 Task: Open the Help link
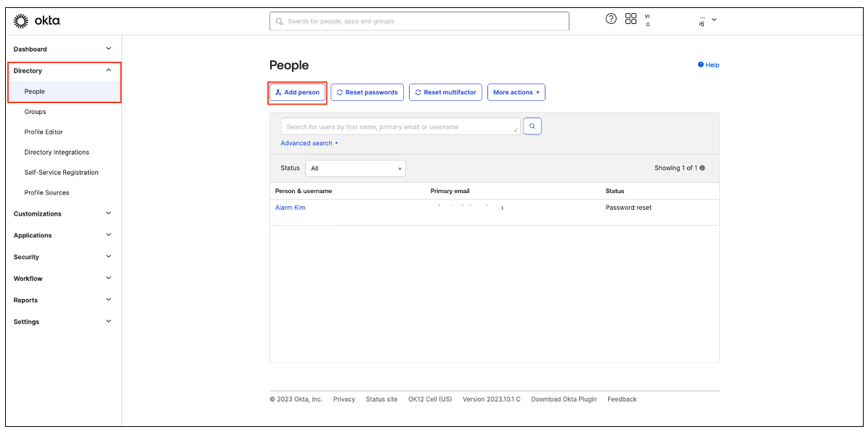click(x=709, y=65)
